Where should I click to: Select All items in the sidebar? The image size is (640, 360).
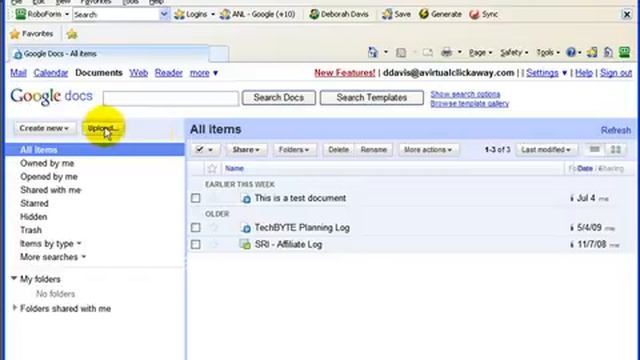point(95,150)
